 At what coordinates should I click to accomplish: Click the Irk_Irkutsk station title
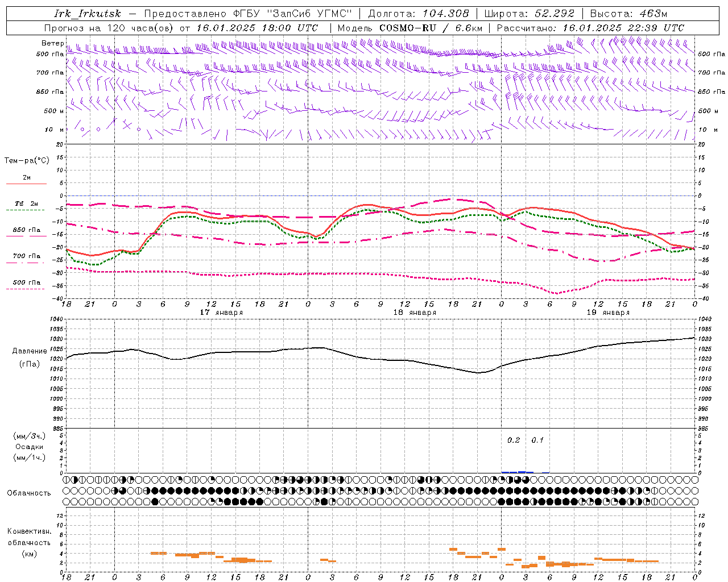[87, 14]
